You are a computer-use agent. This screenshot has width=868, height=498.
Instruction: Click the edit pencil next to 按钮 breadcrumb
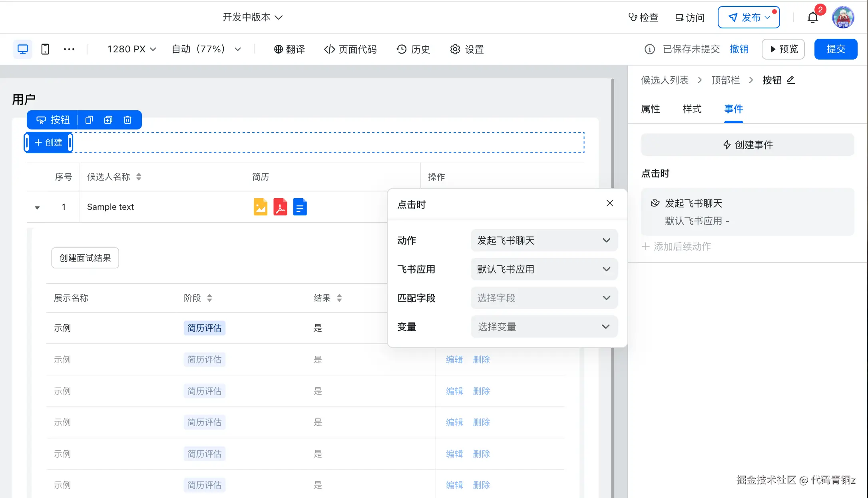[791, 80]
